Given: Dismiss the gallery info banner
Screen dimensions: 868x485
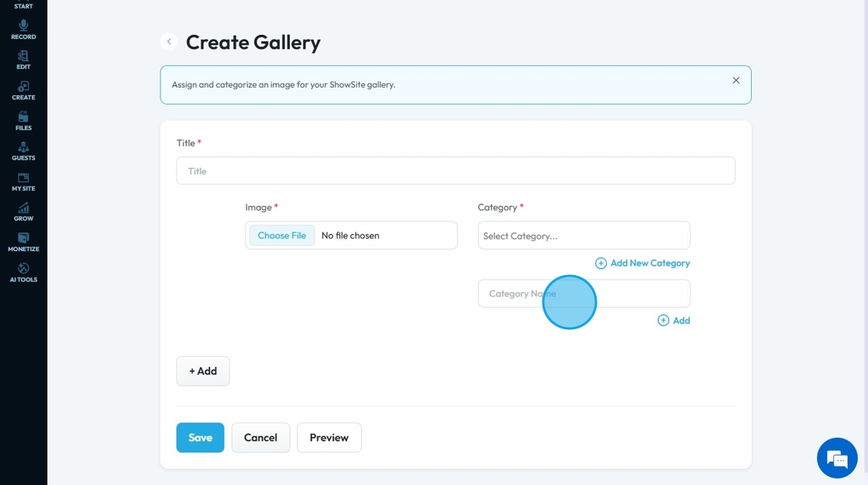Looking at the screenshot, I should pos(735,81).
